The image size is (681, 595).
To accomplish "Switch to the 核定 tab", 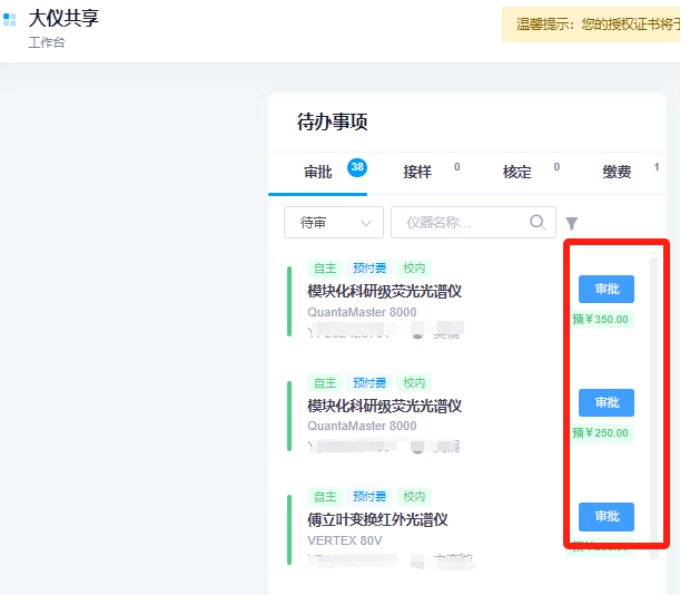I will (x=517, y=172).
